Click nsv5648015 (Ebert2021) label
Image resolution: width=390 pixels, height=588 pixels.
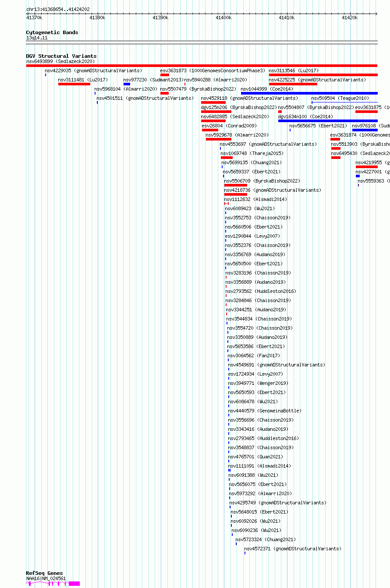tap(259, 512)
